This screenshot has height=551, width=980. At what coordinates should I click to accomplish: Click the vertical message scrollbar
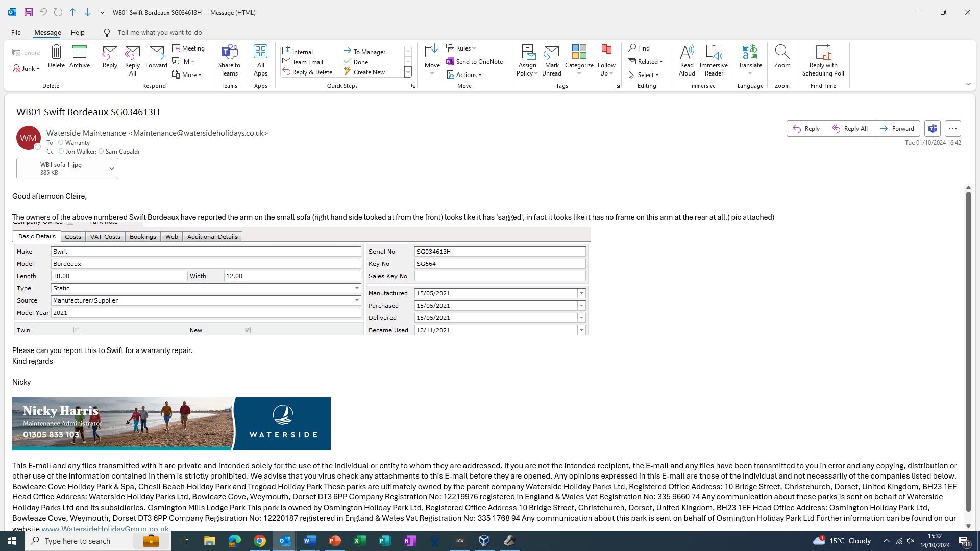tap(968, 352)
